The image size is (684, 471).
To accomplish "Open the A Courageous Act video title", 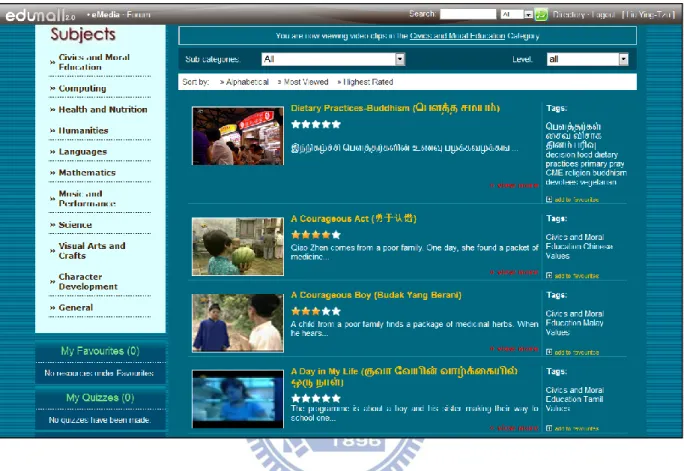I will point(354,218).
